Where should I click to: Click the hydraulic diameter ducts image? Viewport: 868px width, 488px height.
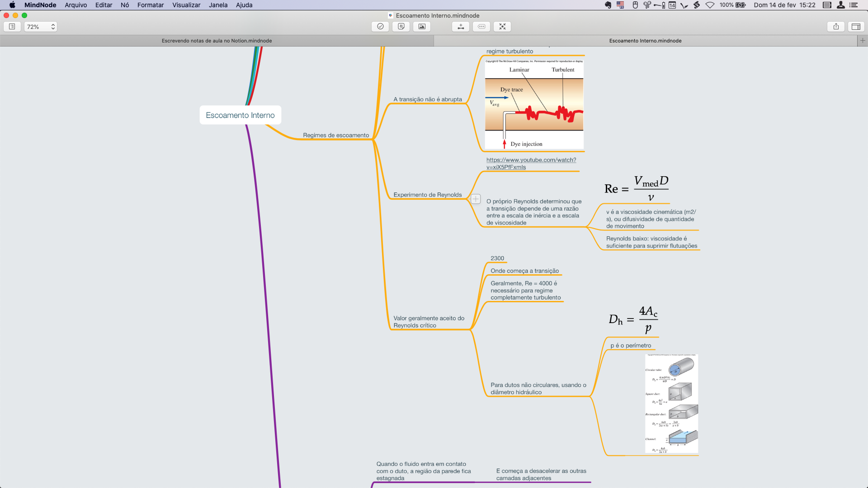[671, 404]
